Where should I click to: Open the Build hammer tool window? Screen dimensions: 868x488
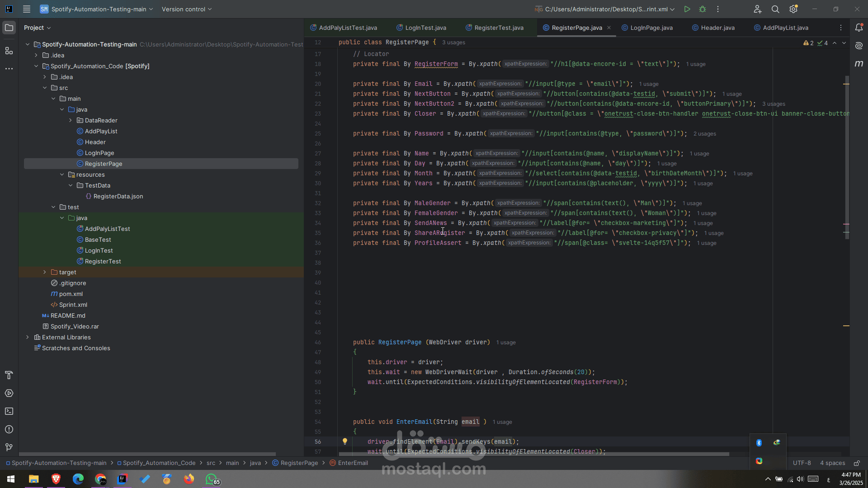point(9,375)
